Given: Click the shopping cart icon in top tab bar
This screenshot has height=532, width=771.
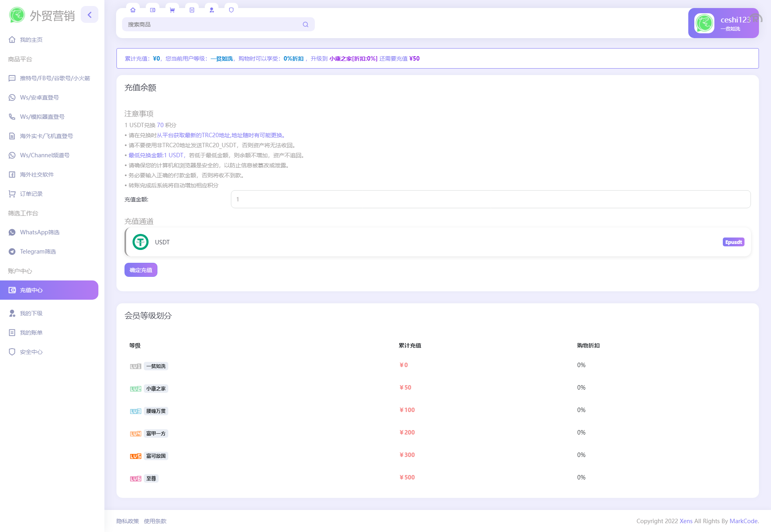Looking at the screenshot, I should [x=172, y=10].
